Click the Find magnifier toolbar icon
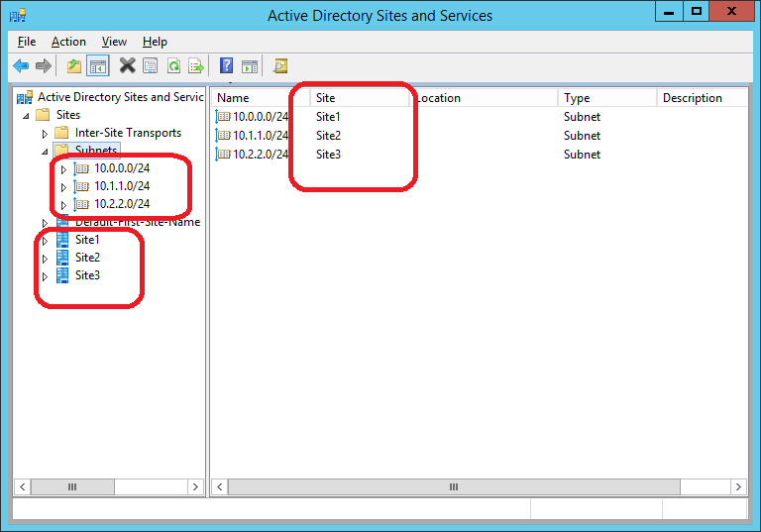This screenshot has width=761, height=532. pos(280,65)
